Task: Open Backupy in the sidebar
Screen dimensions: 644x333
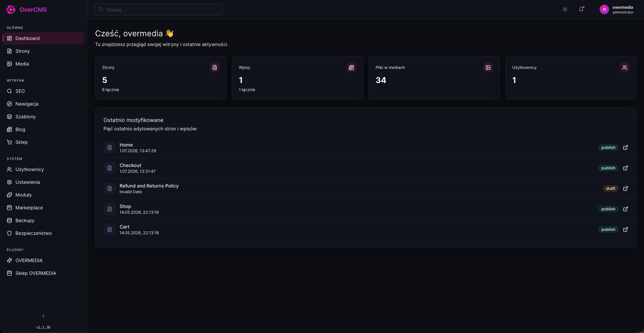Action: (x=43, y=220)
